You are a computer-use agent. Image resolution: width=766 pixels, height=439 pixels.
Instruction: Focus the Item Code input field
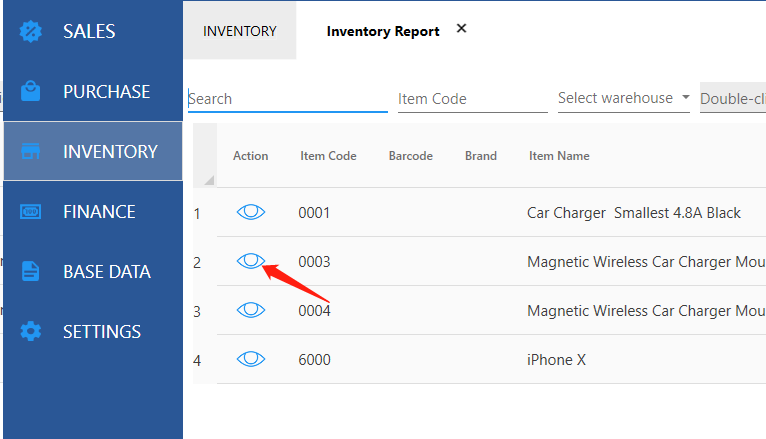tap(472, 99)
